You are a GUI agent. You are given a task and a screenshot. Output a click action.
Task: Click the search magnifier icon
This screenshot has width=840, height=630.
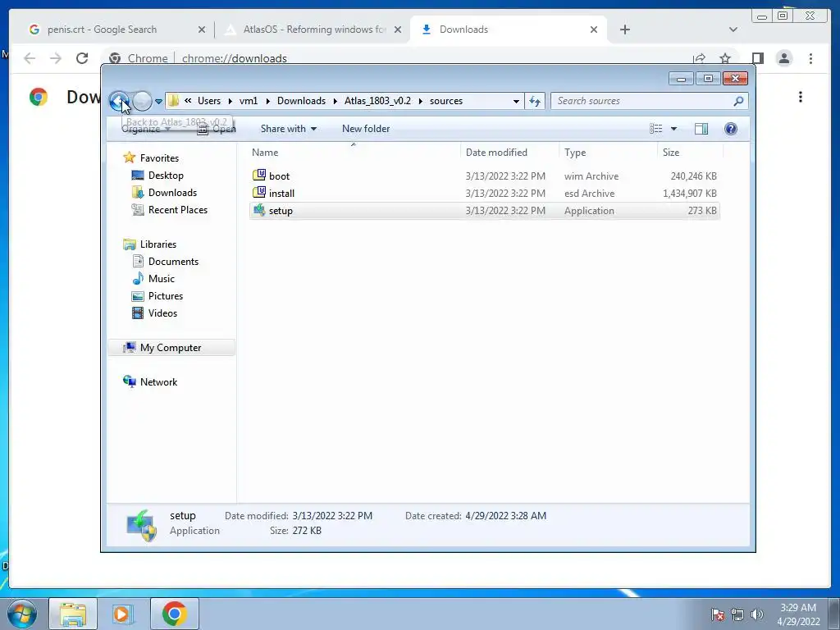[x=738, y=101]
